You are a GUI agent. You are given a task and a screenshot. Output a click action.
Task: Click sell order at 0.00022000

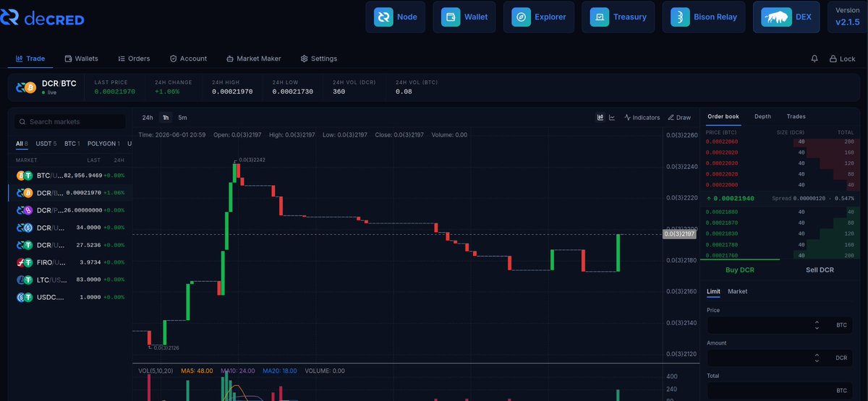[x=780, y=186]
